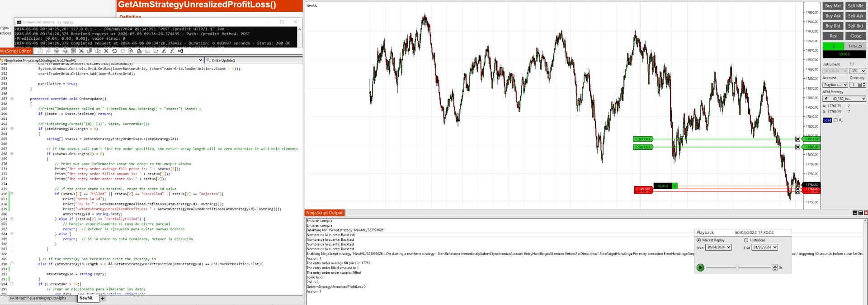This screenshot has height=305, width=868.
Task: Collapse the Filled status if-block at line 276
Action: point(12,194)
